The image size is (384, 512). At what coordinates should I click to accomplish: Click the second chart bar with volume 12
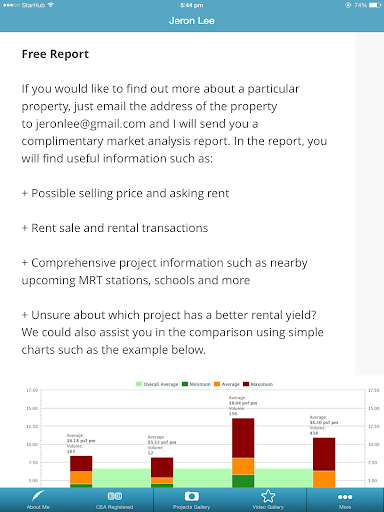[x=162, y=472]
